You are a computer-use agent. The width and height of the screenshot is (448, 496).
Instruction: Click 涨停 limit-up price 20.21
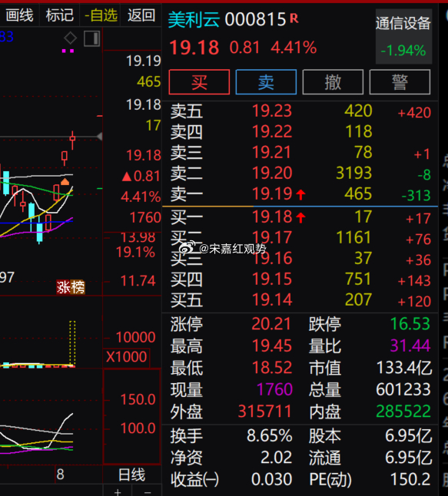coord(271,324)
